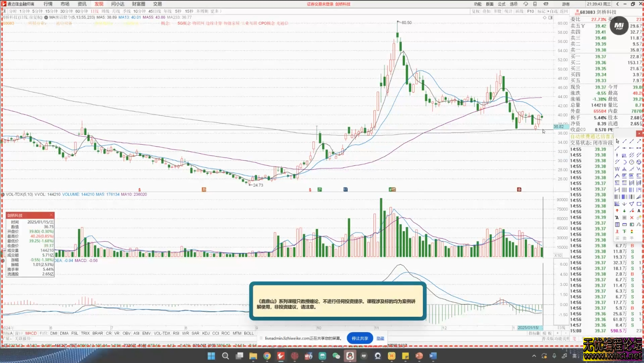Select the arrow pointer drawing tool
Image resolution: width=644 pixels, height=363 pixels.
617,141
